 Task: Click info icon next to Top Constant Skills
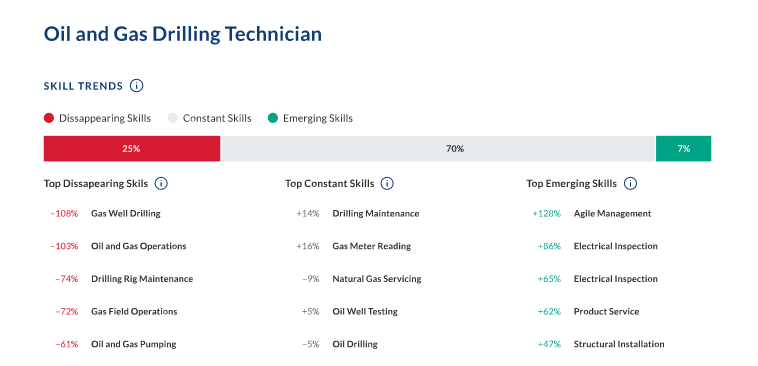tap(387, 184)
